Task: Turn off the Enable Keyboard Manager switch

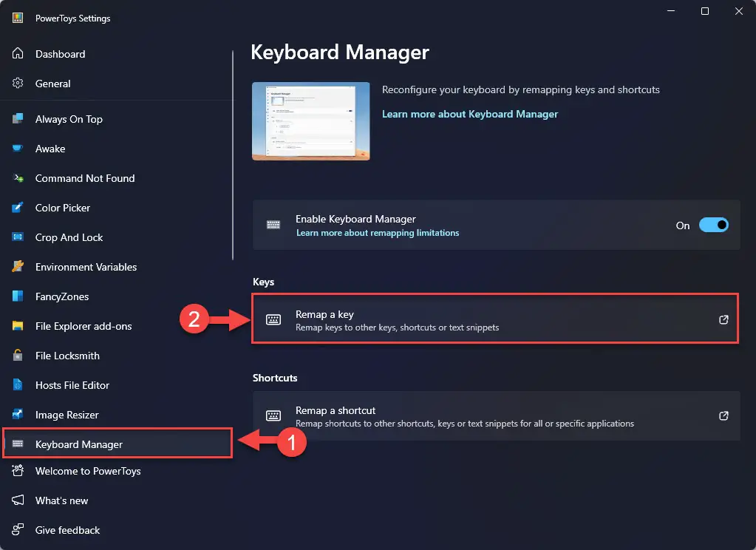Action: [x=714, y=225]
